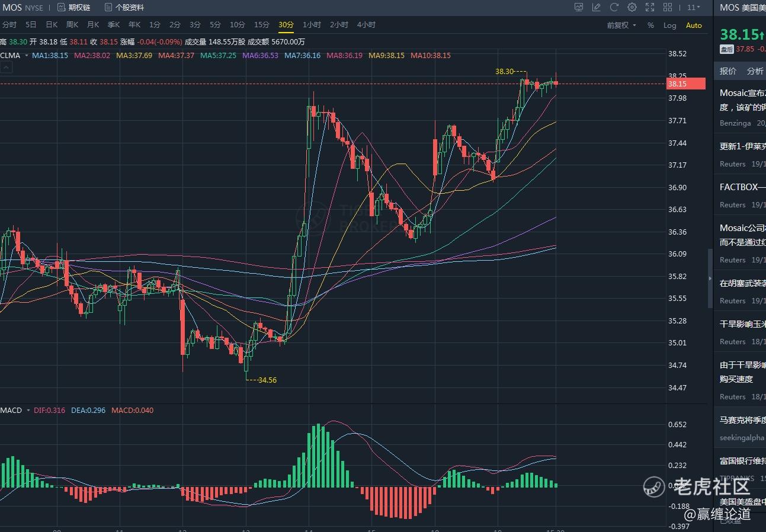Click the MOS NYSE ticker label

[x=23, y=8]
